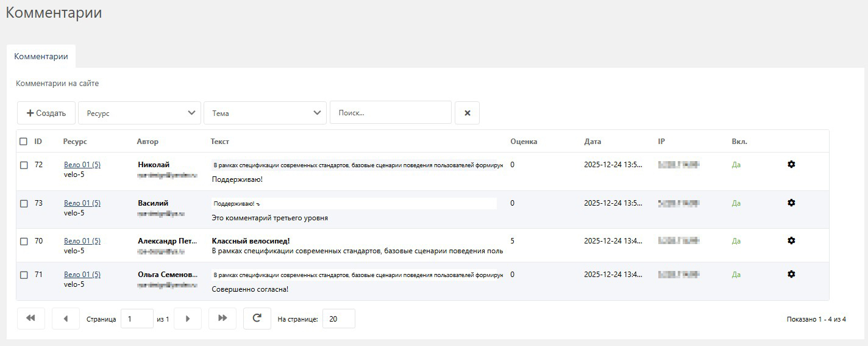The width and height of the screenshot is (868, 346).
Task: Go to next page arrow
Action: click(x=188, y=319)
